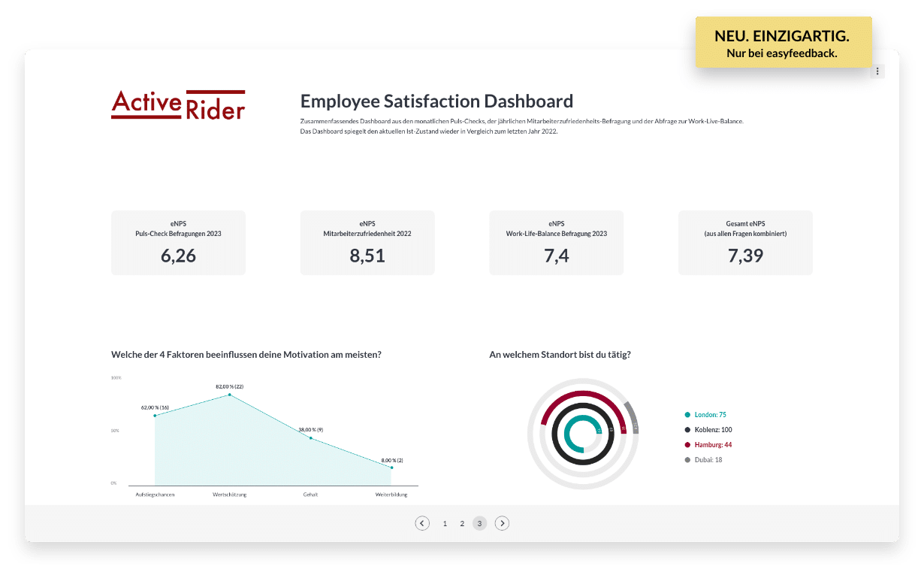Viewport: 924px width, 575px height.
Task: Click the Gesamt eNPS score card
Action: point(745,242)
